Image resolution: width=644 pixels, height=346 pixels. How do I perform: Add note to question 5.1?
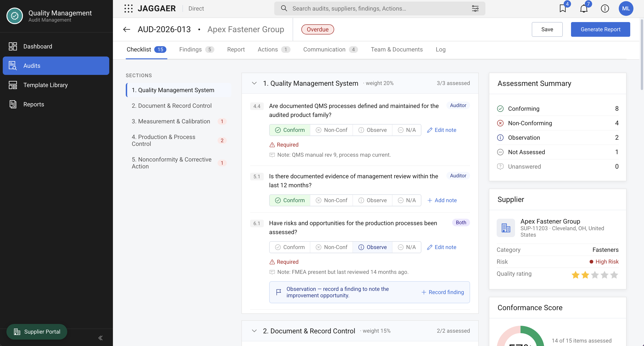(442, 200)
